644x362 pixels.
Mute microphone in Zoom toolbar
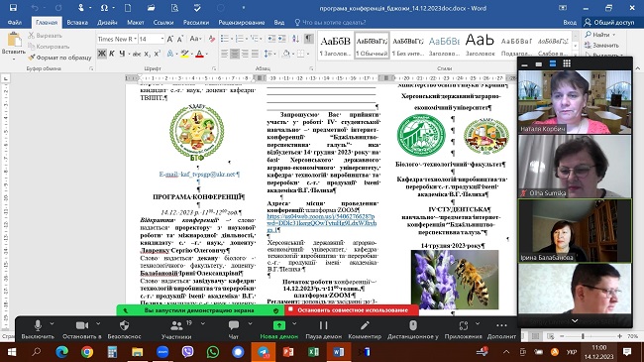[38, 329]
